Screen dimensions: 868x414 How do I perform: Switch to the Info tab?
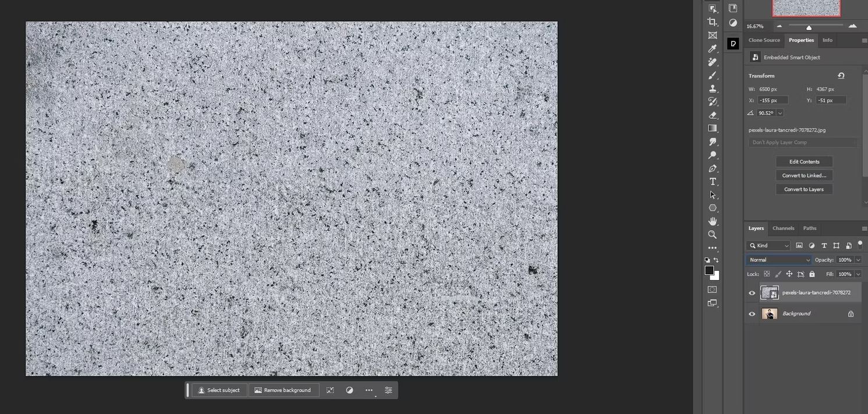click(x=827, y=40)
